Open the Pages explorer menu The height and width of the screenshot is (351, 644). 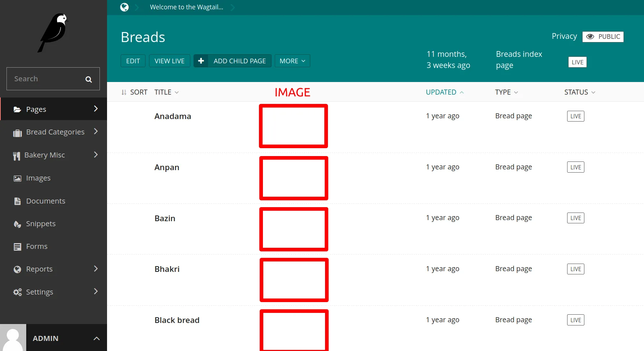click(x=54, y=109)
